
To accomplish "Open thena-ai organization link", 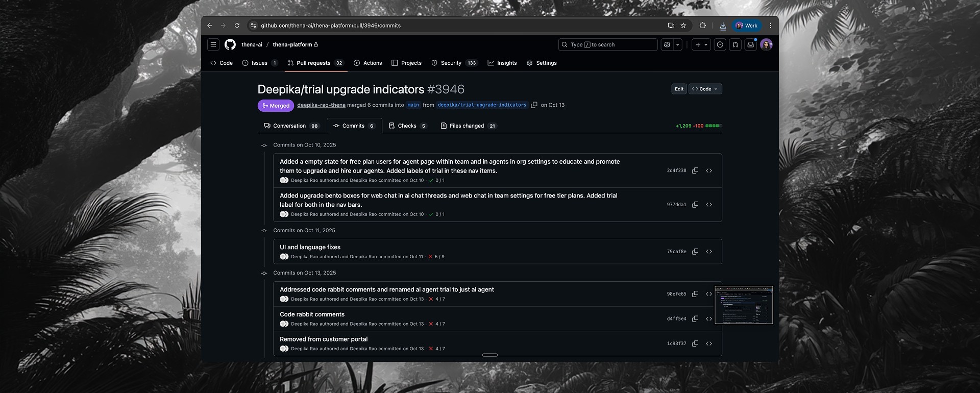I will tap(252, 45).
